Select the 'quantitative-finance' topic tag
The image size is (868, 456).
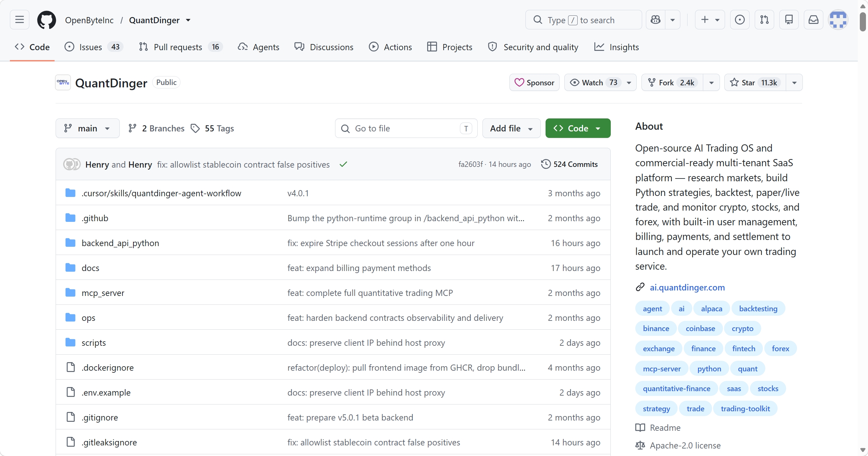click(677, 388)
